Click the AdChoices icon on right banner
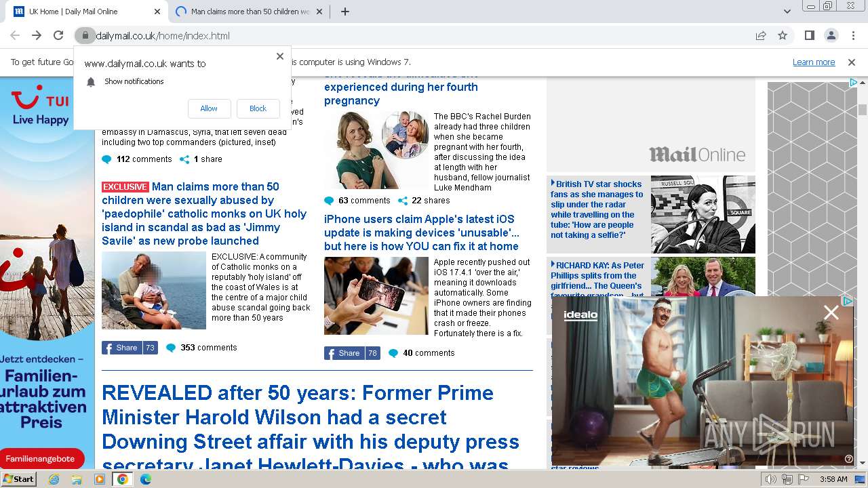 [x=853, y=83]
